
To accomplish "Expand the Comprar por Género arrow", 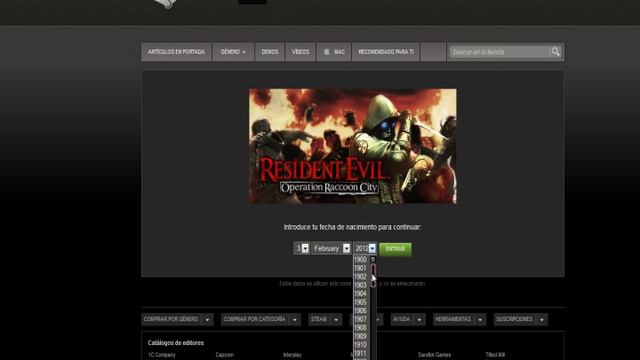I will [x=207, y=320].
